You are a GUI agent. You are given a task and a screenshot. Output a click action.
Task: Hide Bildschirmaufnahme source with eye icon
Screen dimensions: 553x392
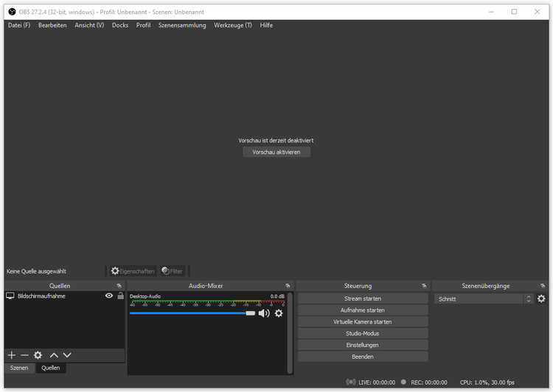pos(109,295)
